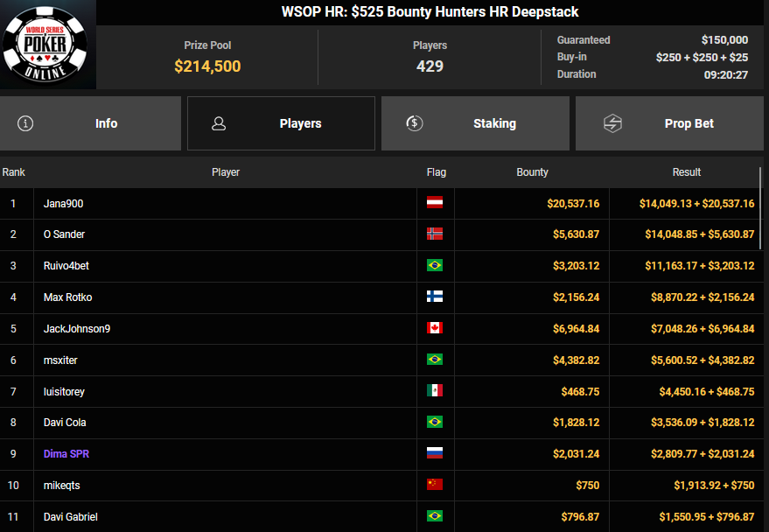Image resolution: width=769 pixels, height=532 pixels.
Task: Click the Staking dollar coin icon
Action: point(415,123)
